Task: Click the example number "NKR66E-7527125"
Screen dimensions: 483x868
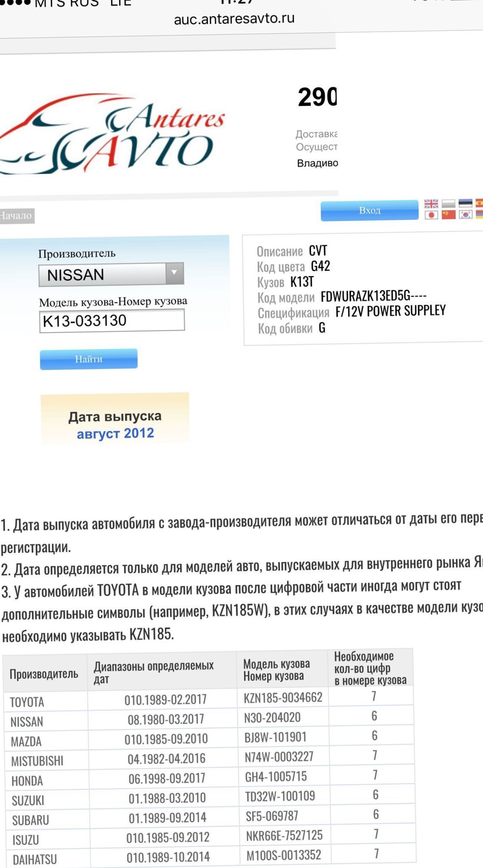Action: pos(284,835)
